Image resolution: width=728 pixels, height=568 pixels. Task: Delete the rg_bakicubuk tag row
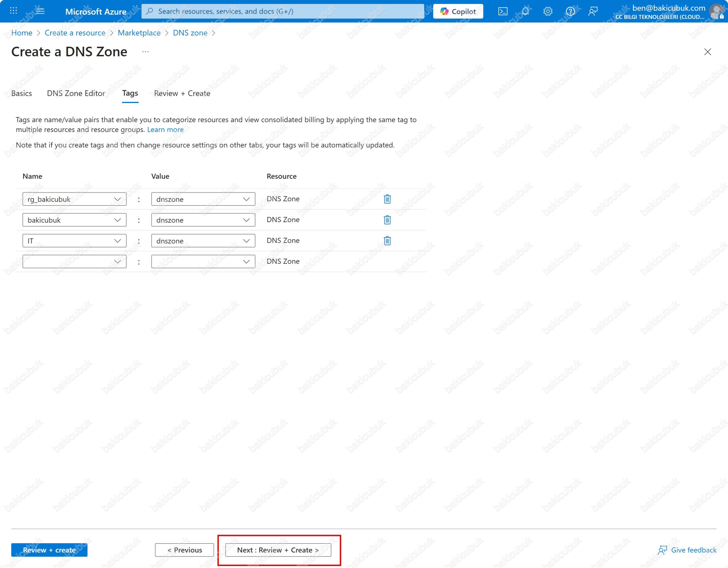coord(387,199)
